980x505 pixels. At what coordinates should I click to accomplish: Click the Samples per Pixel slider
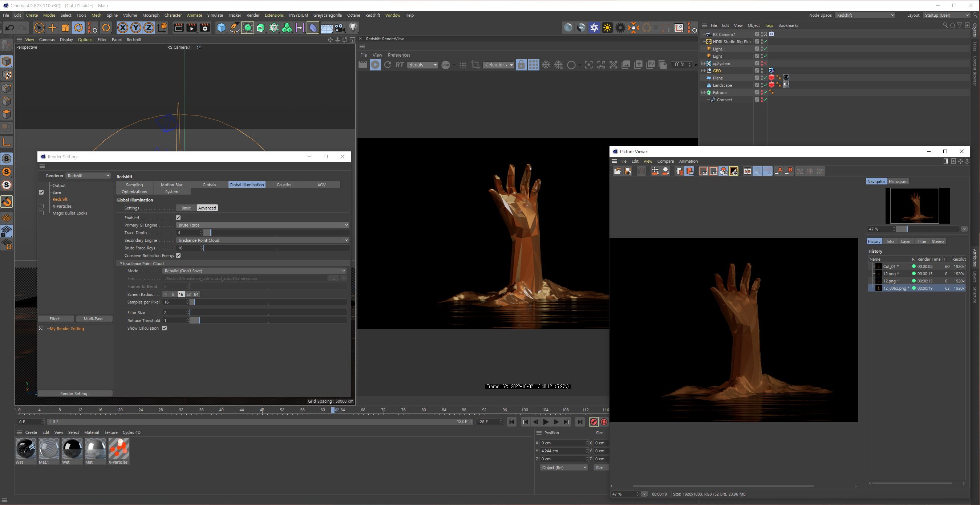tap(268, 302)
